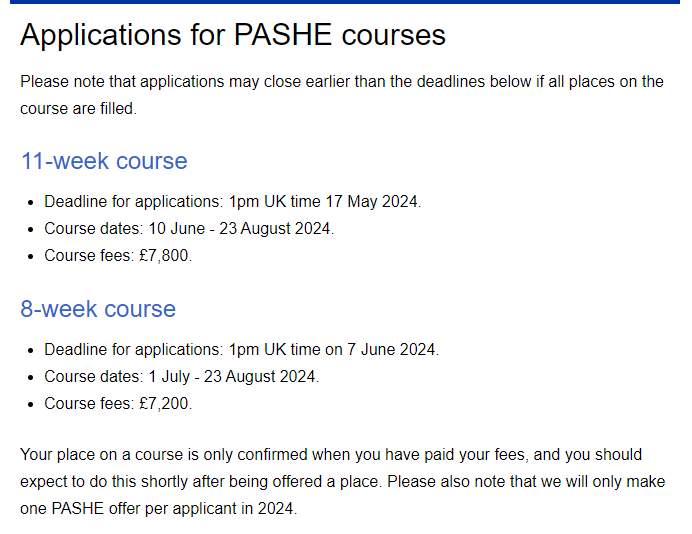Viewport: 692px width, 534px height.
Task: Click the 'course are filled.' text
Action: coord(79,109)
